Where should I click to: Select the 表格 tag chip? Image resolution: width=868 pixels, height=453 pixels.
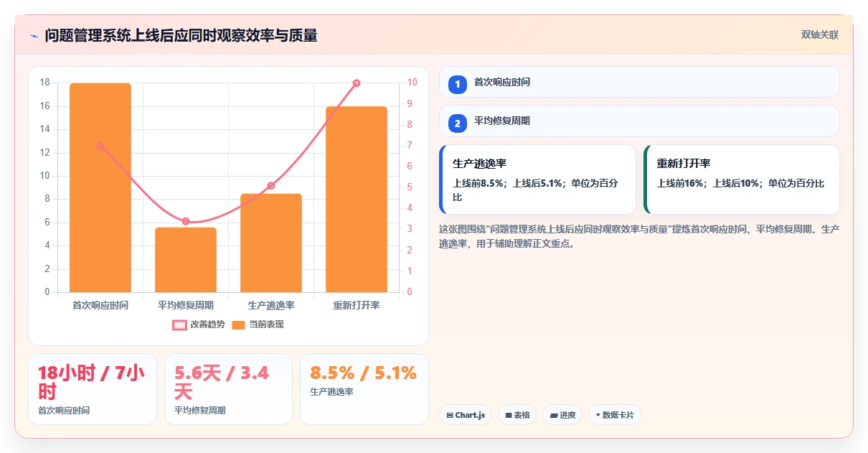[517, 415]
